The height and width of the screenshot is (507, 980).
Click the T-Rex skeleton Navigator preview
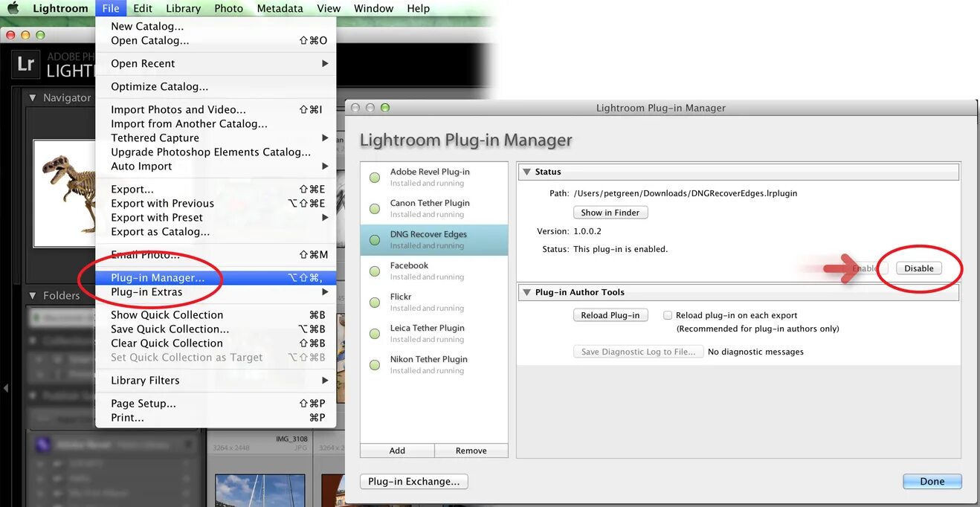tap(65, 193)
